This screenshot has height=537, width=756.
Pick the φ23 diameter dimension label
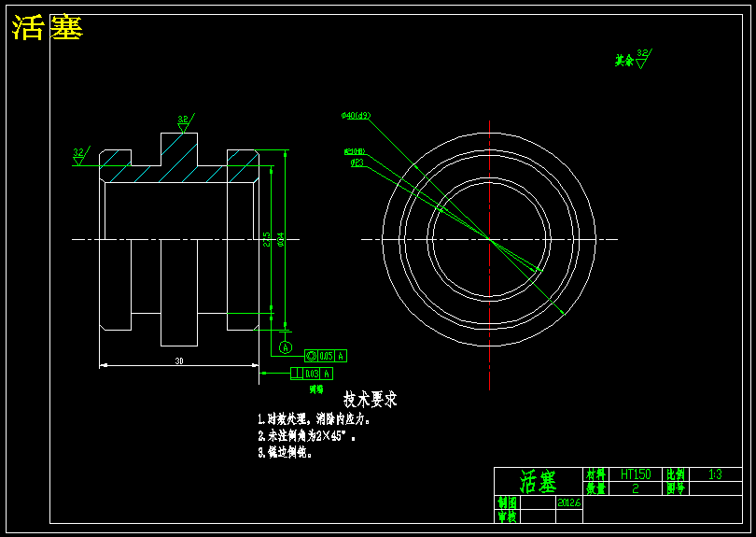(357, 163)
